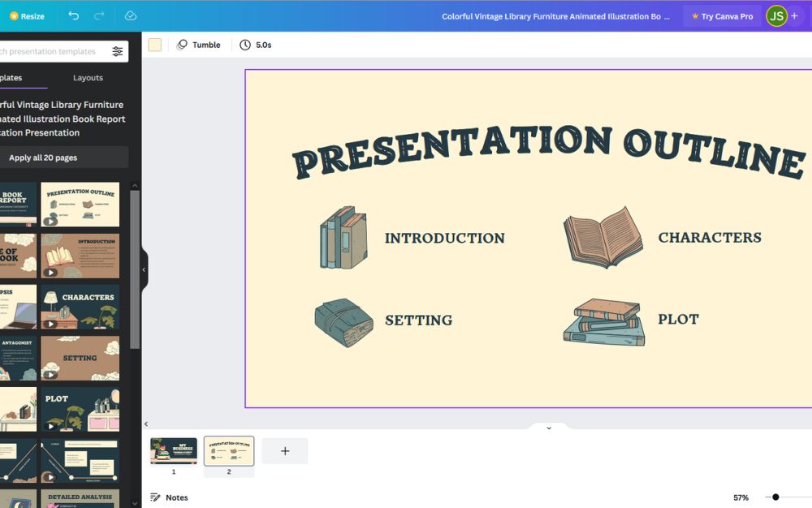This screenshot has height=508, width=812.
Task: Adjust the zoom slider handle
Action: (x=775, y=497)
